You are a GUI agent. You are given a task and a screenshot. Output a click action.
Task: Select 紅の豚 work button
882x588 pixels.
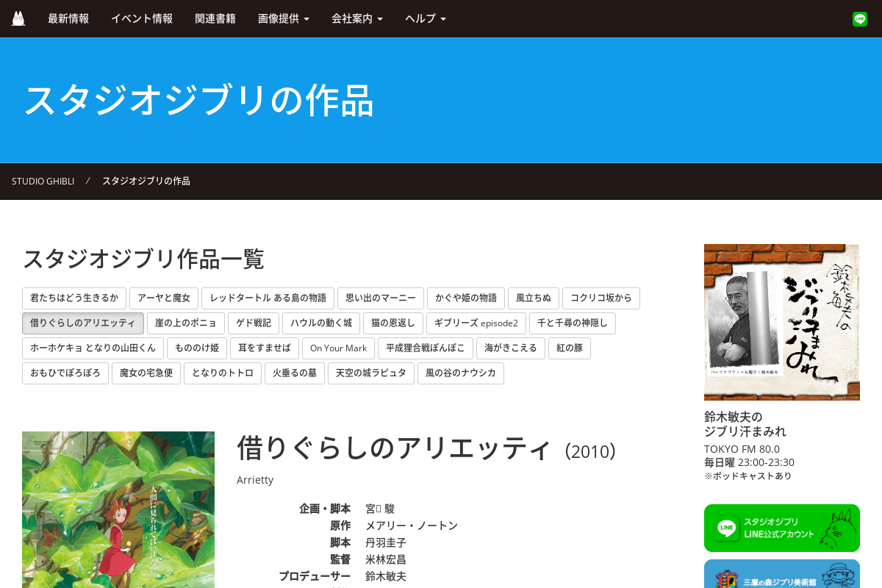[570, 348]
